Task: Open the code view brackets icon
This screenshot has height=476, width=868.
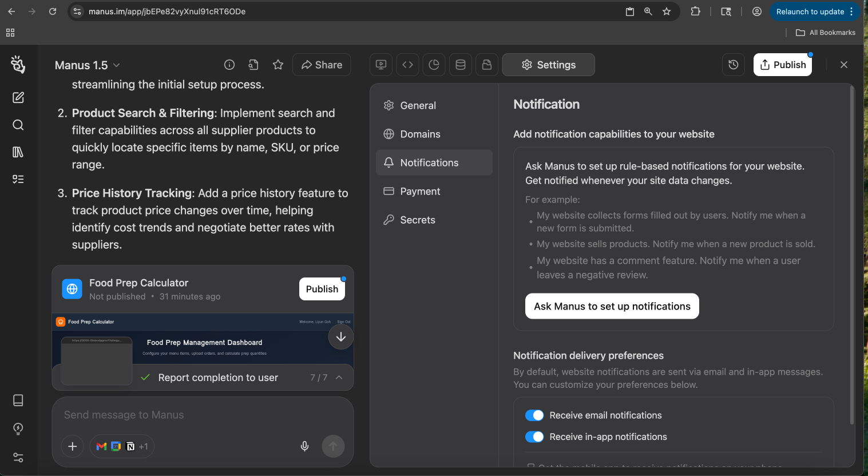Action: point(407,65)
